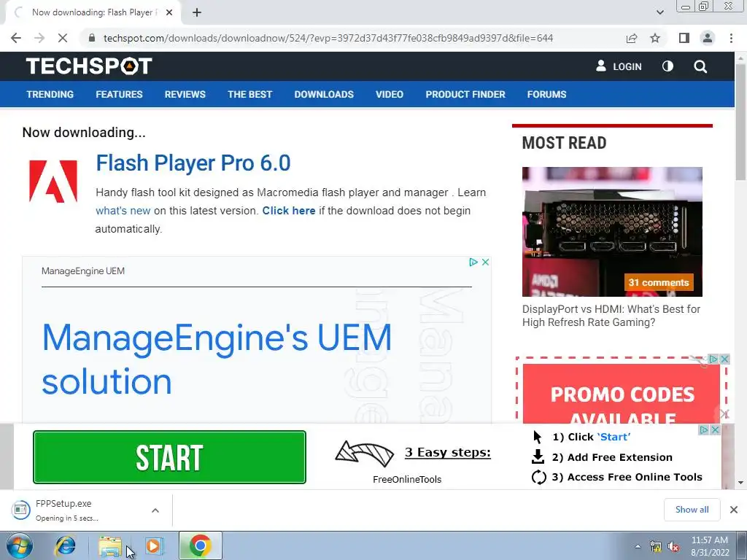Screen dimensions: 747x560
Task: Open AdChoices icon on bottom banner
Action: pyautogui.click(x=704, y=430)
